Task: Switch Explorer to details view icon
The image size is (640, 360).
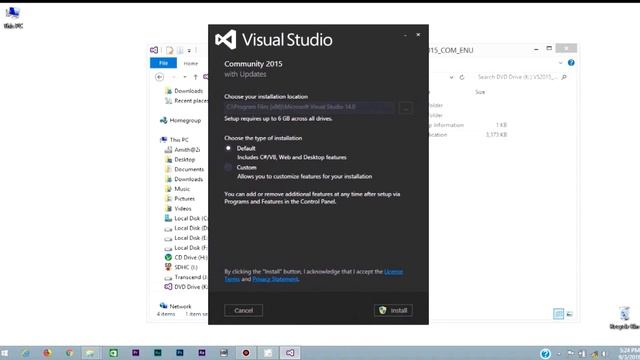Action: click(x=558, y=313)
